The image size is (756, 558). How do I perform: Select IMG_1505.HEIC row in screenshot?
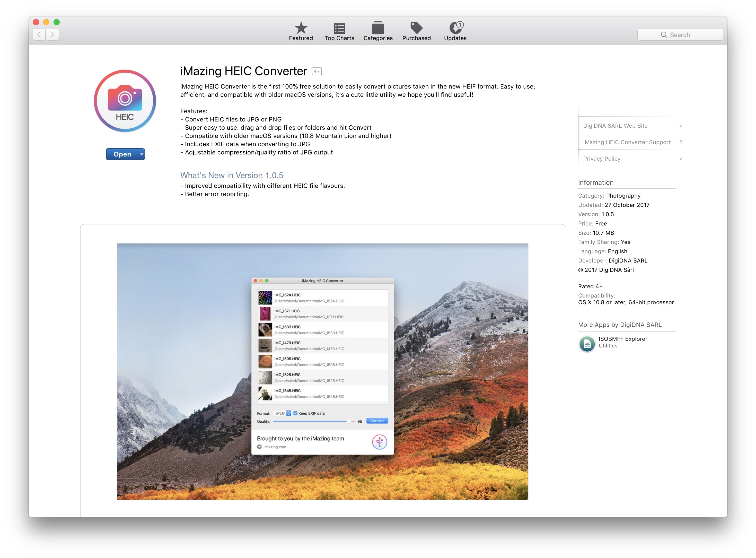coord(322,361)
